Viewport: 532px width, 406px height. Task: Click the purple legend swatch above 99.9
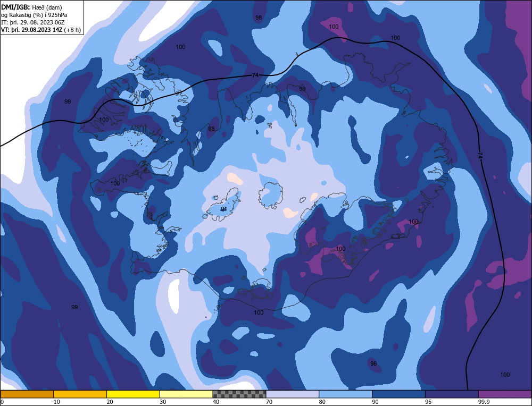click(x=505, y=394)
